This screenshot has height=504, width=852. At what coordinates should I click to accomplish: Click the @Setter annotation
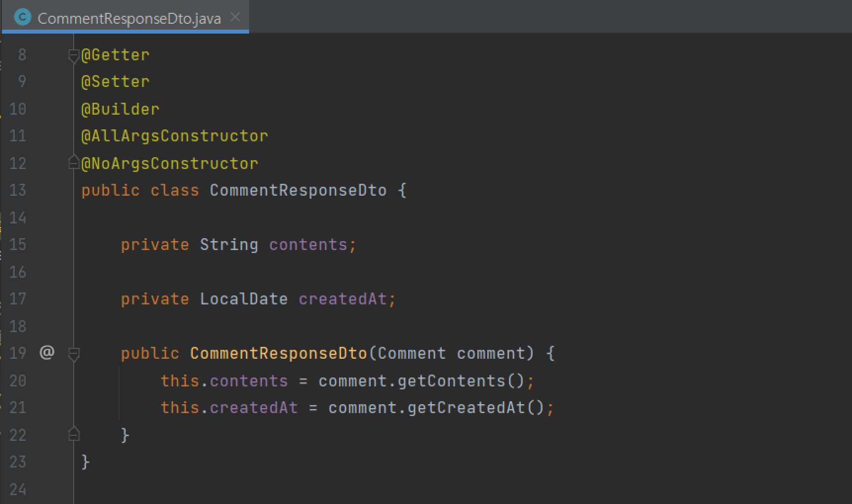click(115, 82)
